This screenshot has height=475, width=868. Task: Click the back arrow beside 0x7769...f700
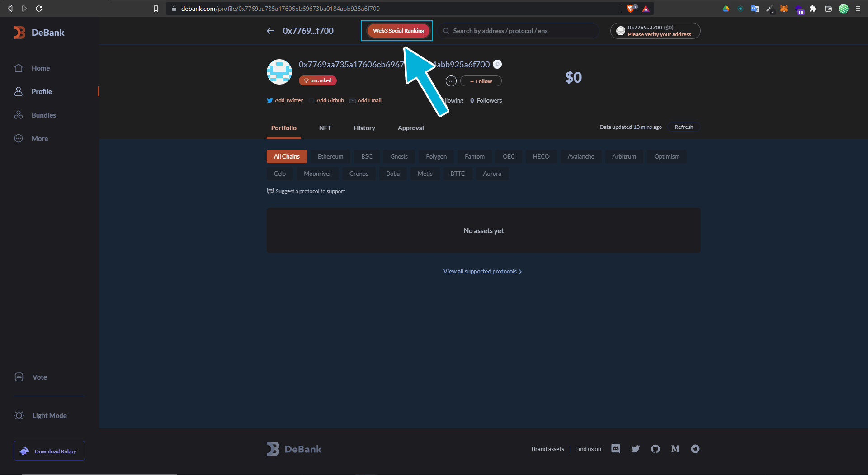[270, 31]
